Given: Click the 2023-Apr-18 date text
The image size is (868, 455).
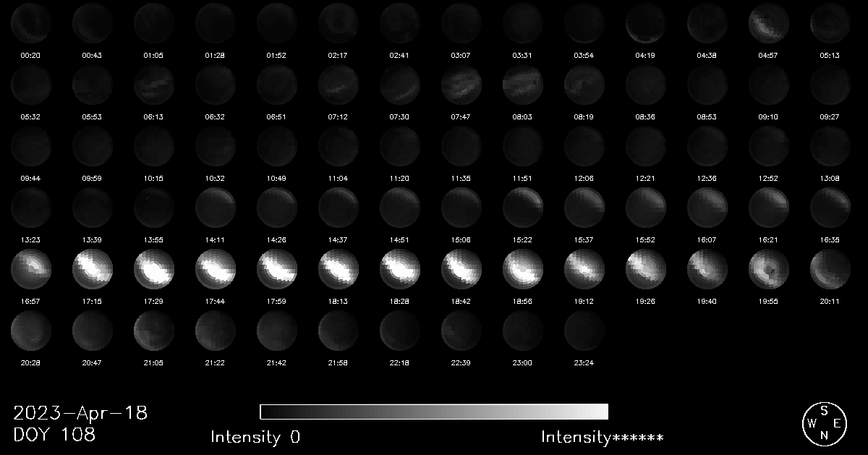Looking at the screenshot, I should (80, 413).
